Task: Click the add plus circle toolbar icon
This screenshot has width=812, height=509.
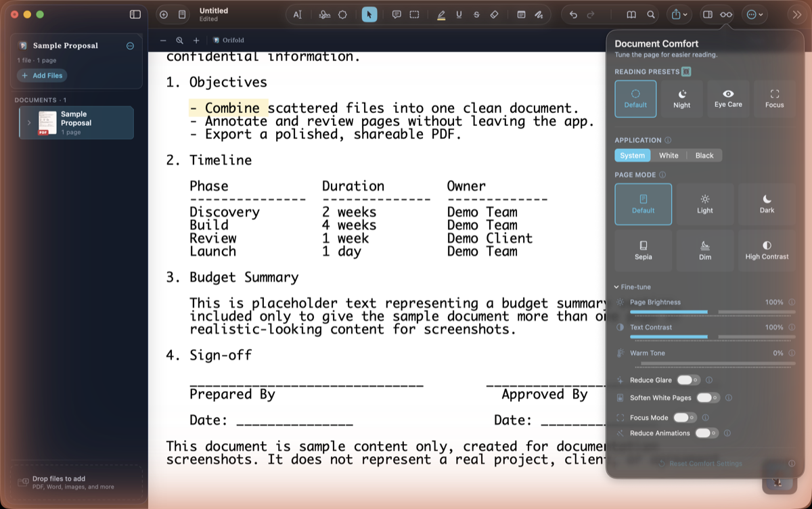Action: coord(164,14)
